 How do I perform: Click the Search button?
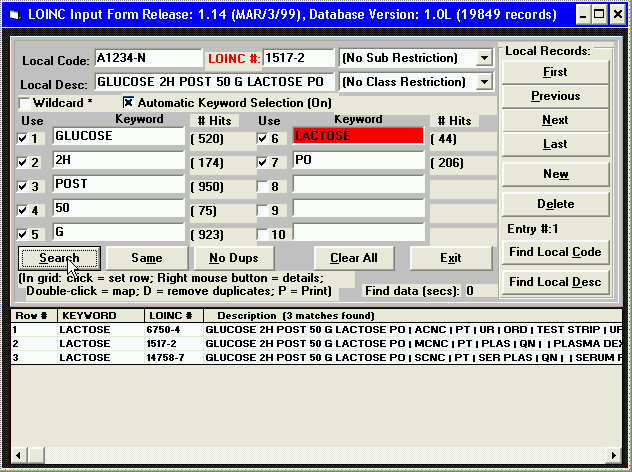[59, 258]
